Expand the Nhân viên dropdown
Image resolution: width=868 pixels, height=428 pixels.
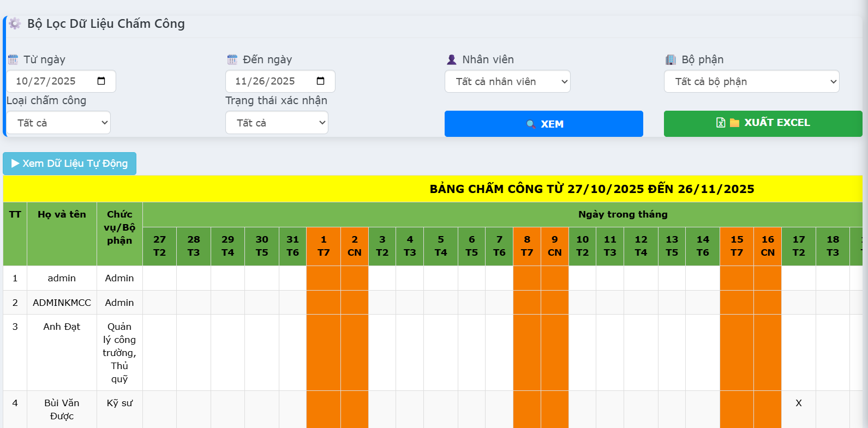pos(507,82)
